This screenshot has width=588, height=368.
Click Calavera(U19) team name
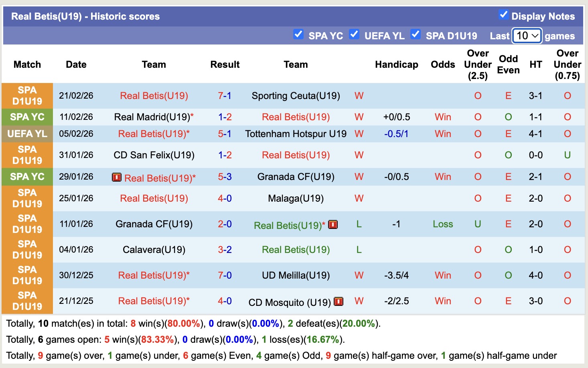pyautogui.click(x=154, y=250)
